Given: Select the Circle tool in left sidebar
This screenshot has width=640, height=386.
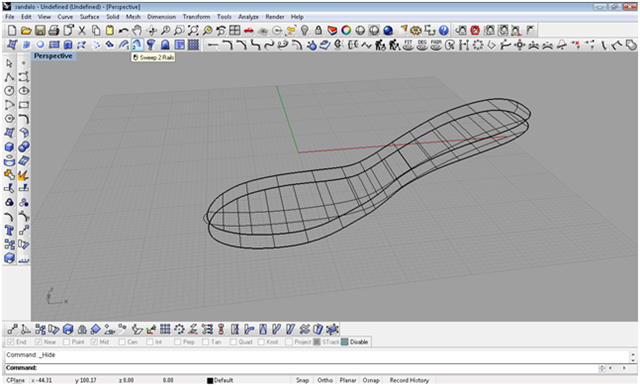Looking at the screenshot, I should coord(9,91).
